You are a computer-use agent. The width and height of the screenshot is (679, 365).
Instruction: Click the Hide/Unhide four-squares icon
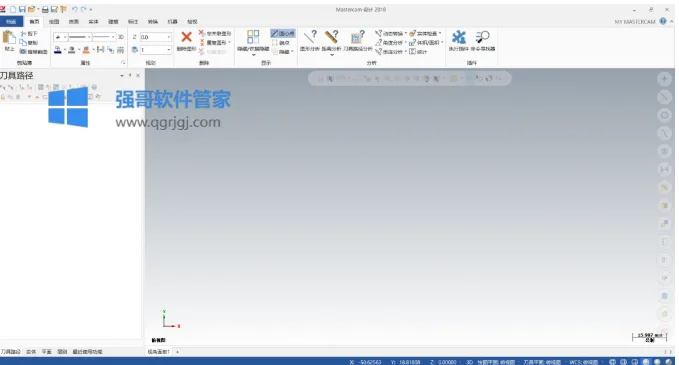click(x=253, y=37)
